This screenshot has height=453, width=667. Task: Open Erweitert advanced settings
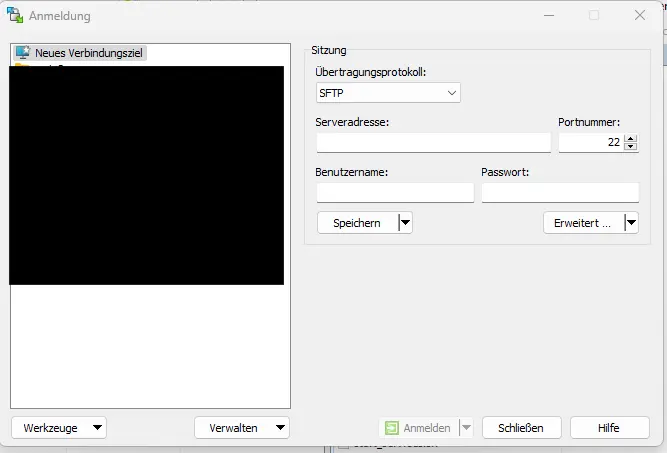point(582,223)
